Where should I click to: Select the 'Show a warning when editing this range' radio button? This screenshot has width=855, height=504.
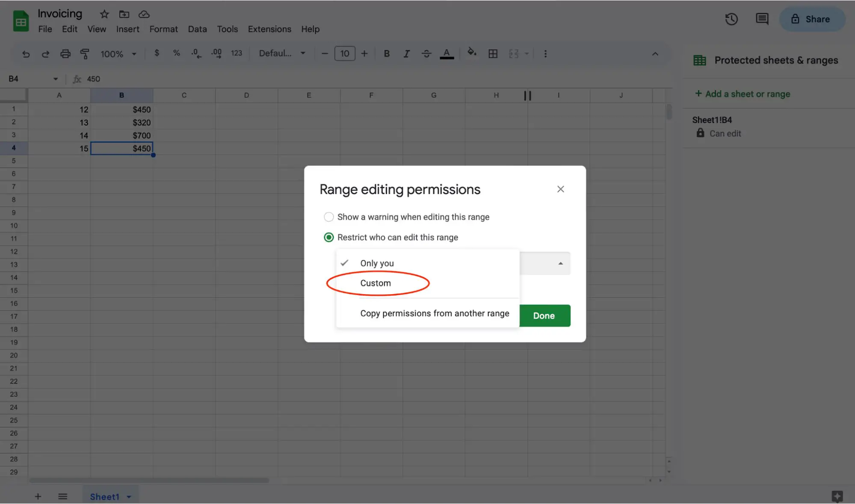[x=329, y=218]
